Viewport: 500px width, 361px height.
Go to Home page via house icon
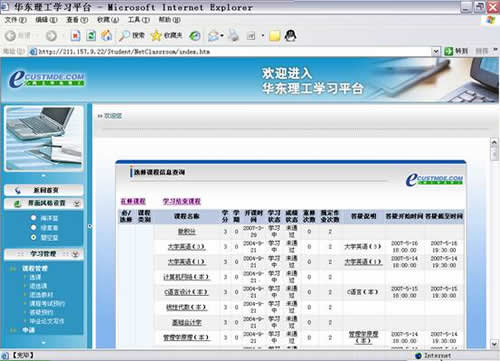point(106,35)
